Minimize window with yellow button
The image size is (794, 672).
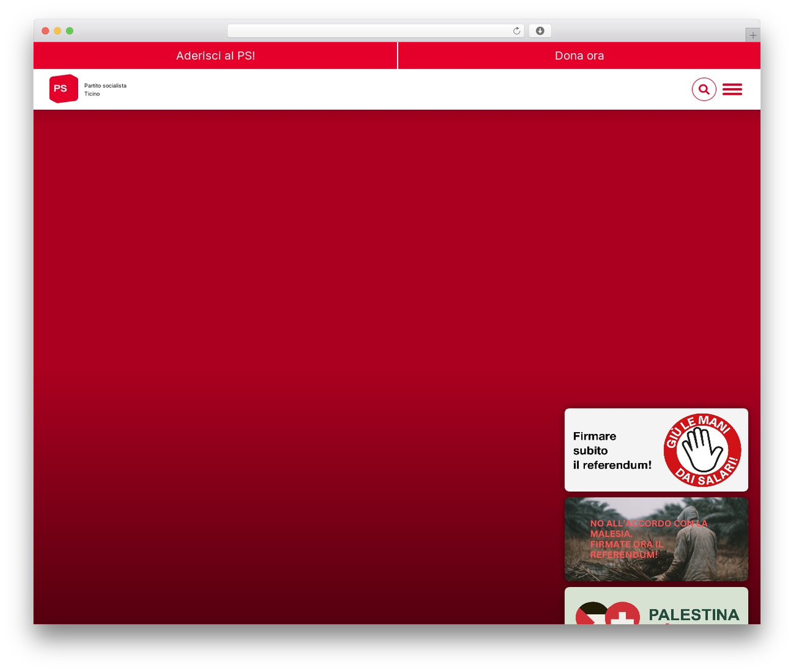pos(58,31)
